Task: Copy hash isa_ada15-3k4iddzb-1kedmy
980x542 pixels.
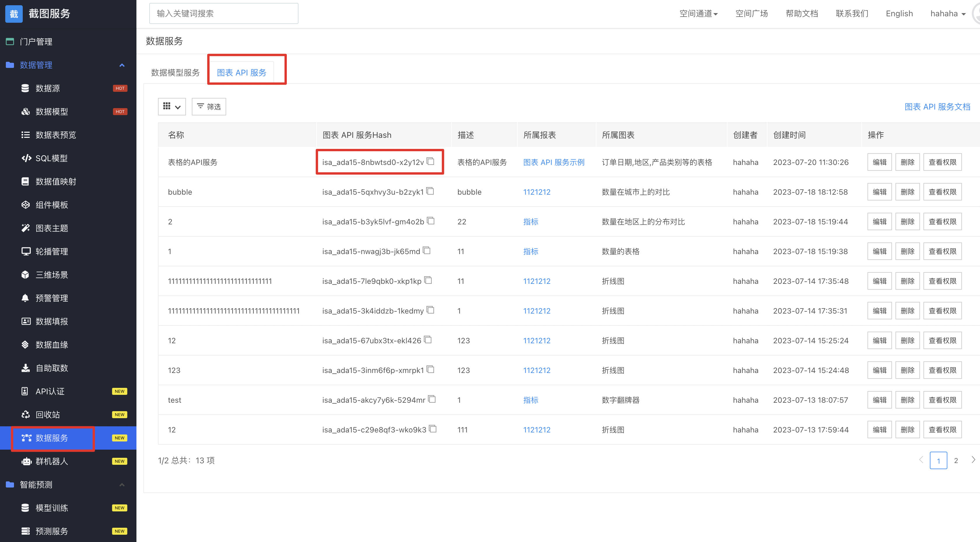Action: point(430,310)
